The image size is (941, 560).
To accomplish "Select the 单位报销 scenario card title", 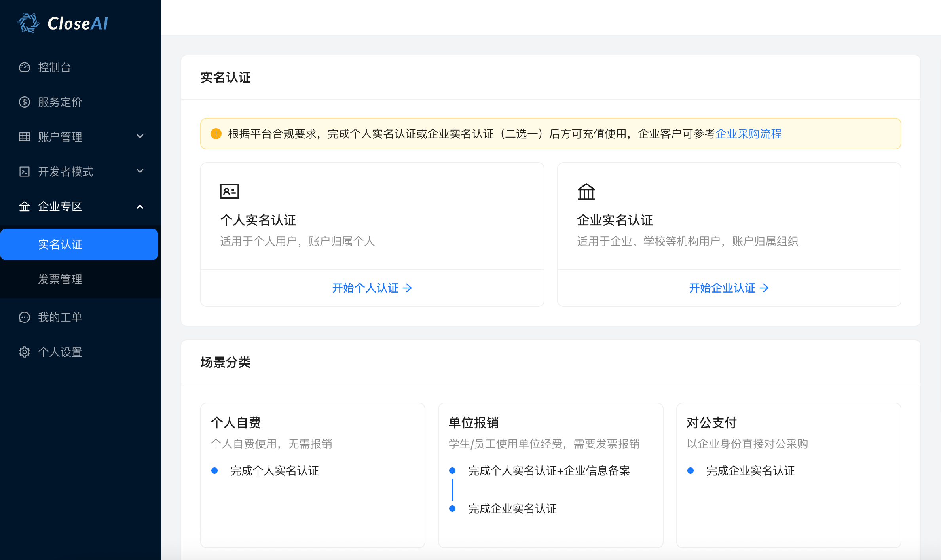I will (x=474, y=423).
